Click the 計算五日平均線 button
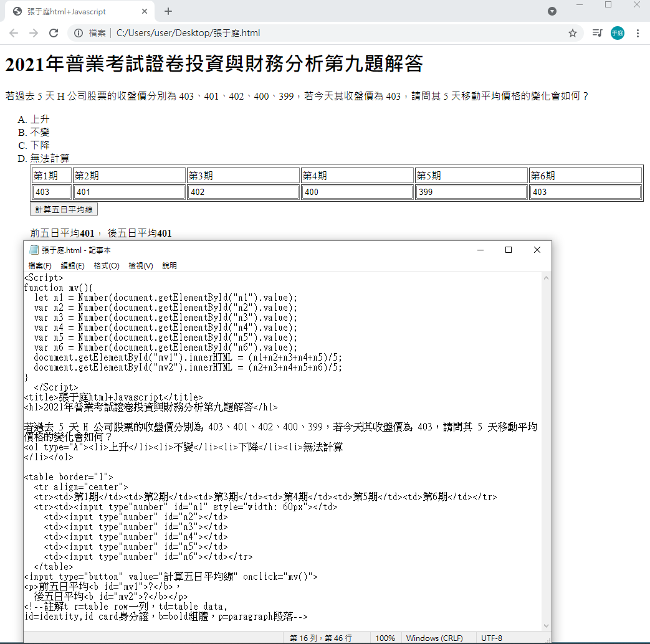Image resolution: width=650 pixels, height=644 pixels. pyautogui.click(x=64, y=209)
